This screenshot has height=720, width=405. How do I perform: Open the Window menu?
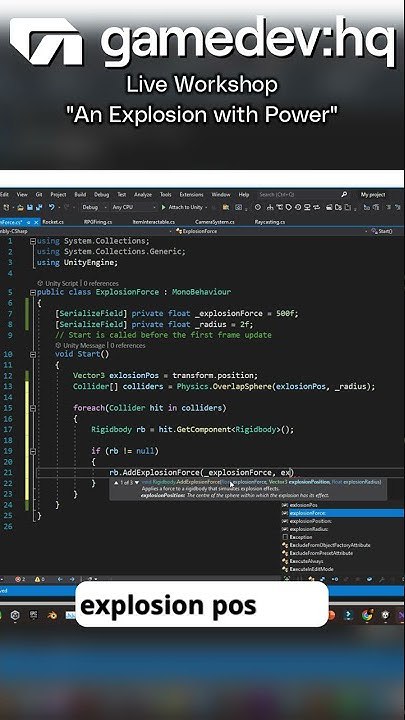[221, 195]
